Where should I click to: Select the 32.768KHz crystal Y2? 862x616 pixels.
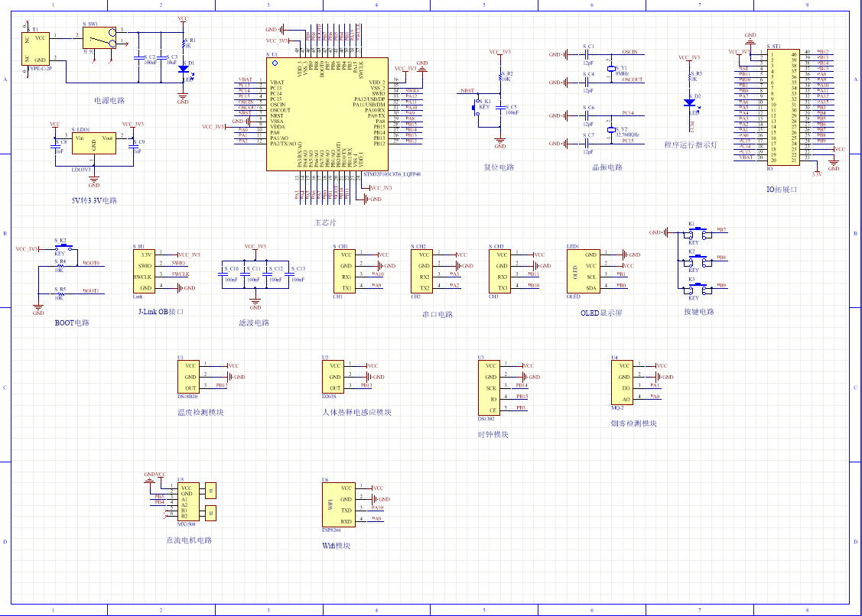pyautogui.click(x=611, y=130)
